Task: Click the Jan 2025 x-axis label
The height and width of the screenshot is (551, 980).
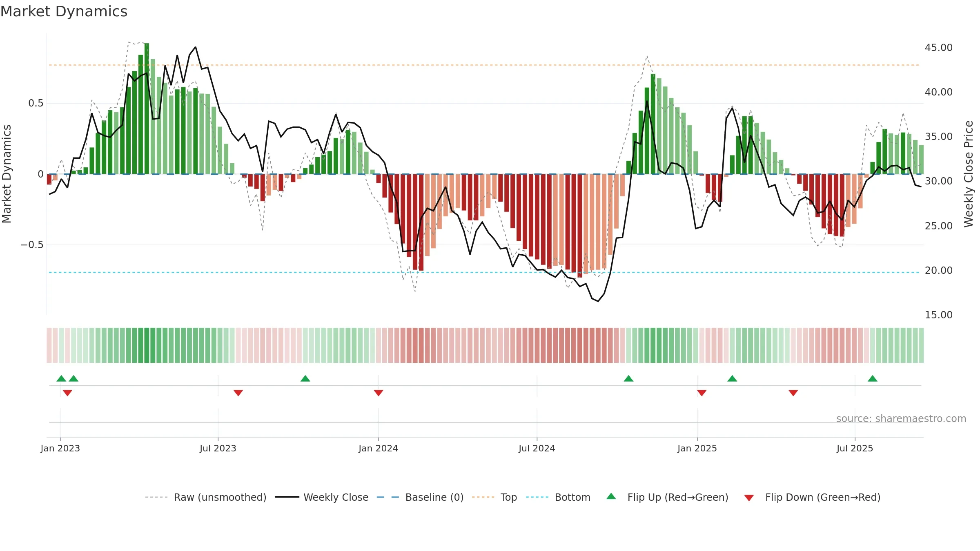Action: point(697,448)
